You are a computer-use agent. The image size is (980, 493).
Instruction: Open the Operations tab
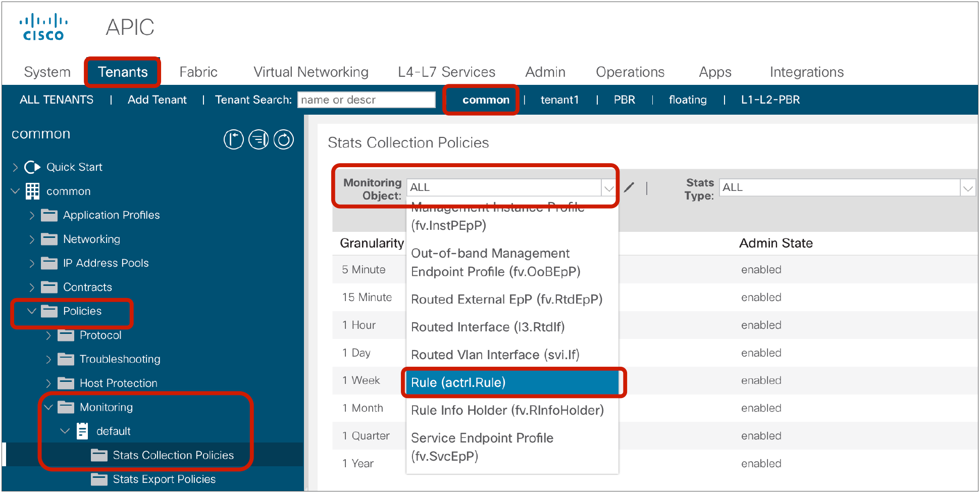[x=630, y=72]
